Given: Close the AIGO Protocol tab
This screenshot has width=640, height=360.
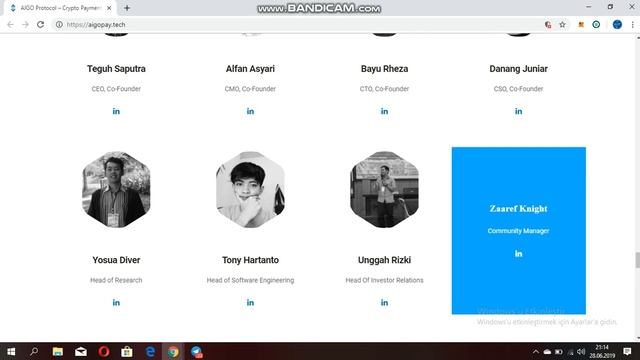Looking at the screenshot, I should (109, 8).
